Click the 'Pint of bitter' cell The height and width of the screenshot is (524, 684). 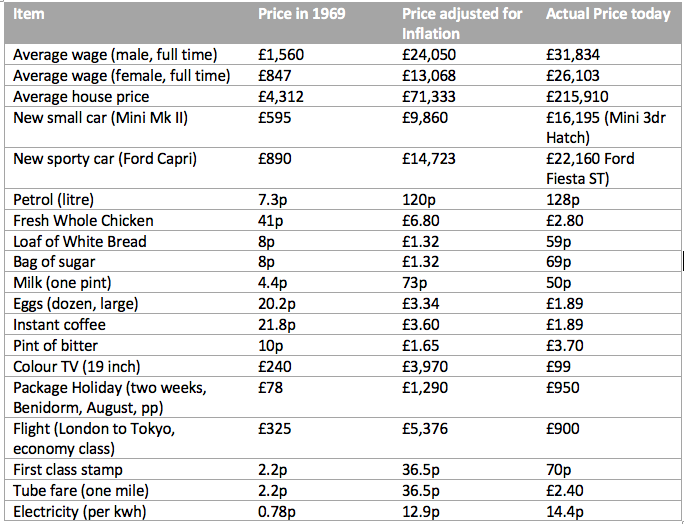tap(55, 346)
